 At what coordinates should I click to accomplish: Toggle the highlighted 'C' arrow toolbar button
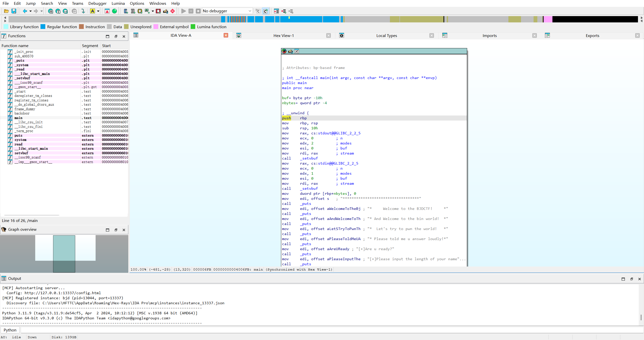(265, 11)
